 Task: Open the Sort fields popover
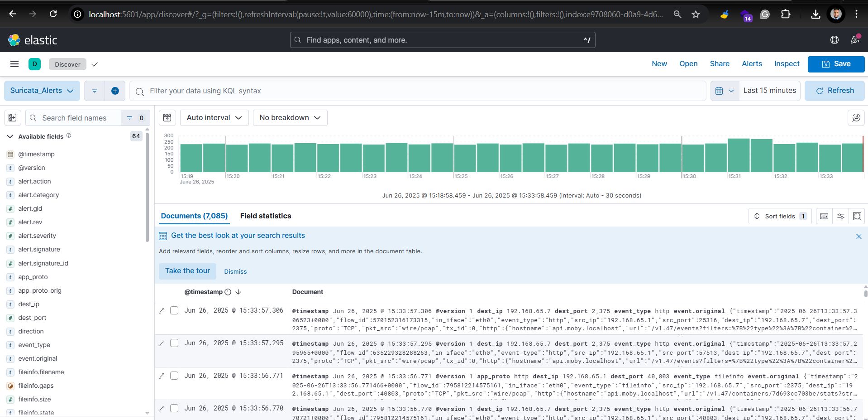pos(780,216)
